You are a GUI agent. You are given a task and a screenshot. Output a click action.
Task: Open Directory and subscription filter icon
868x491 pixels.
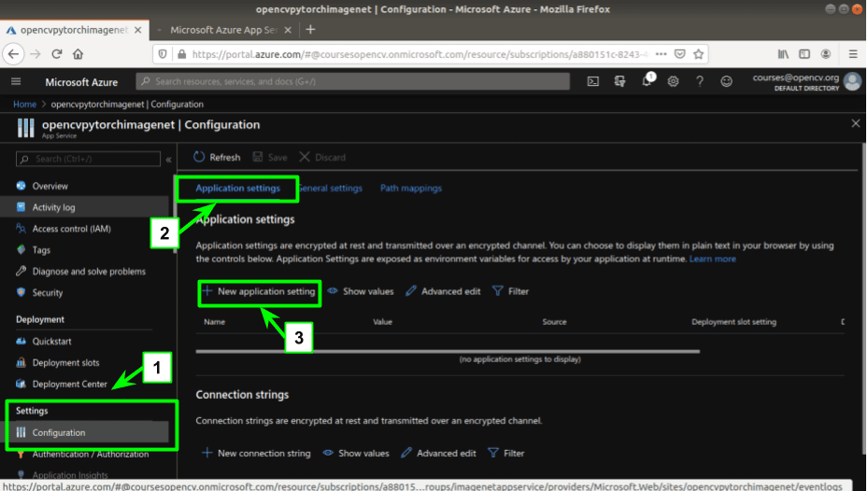[x=619, y=82]
